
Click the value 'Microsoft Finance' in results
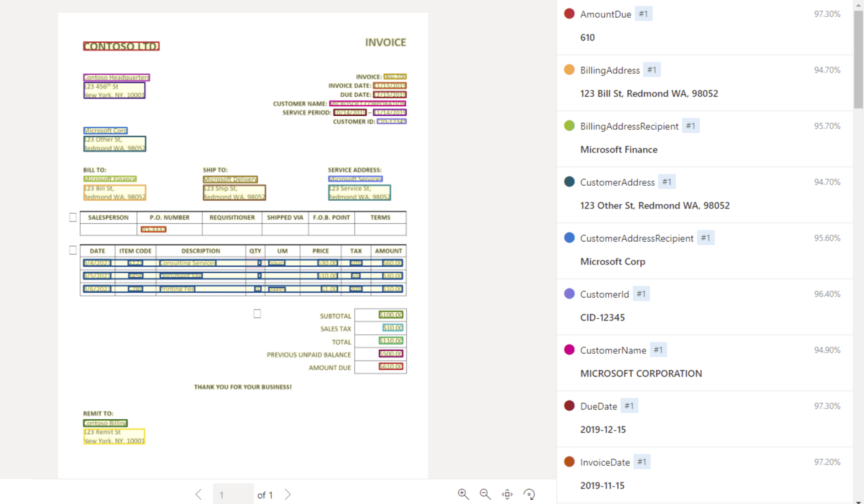(619, 150)
